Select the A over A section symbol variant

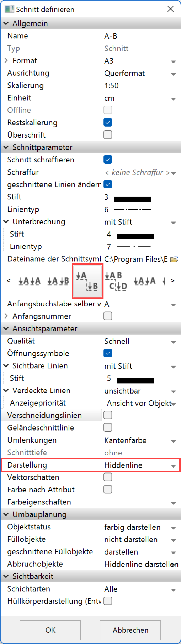[144, 281]
